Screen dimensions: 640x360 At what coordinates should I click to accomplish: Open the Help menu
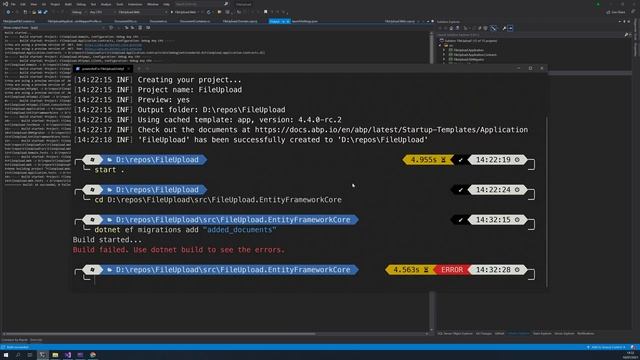tap(166, 4)
